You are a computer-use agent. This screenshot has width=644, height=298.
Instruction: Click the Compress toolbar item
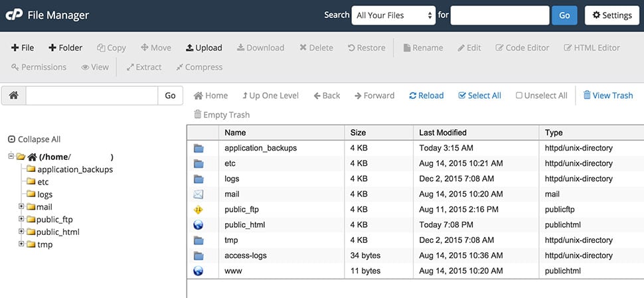[x=199, y=67]
